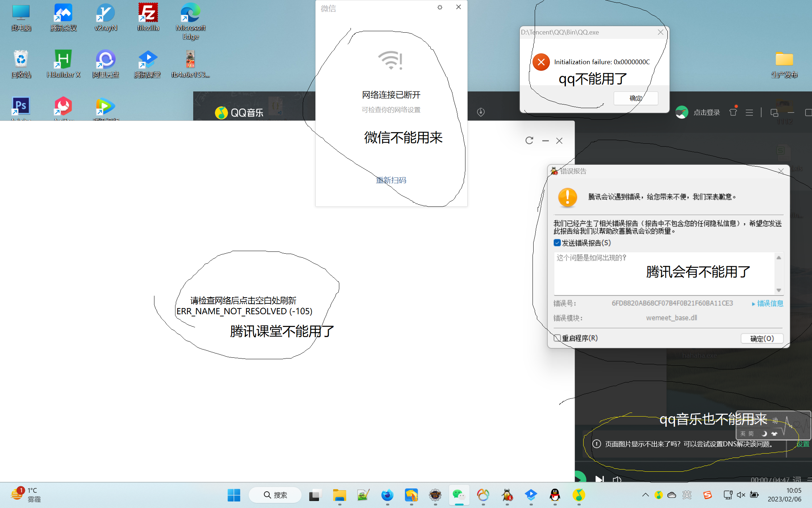
Task: Click the QQ Music skin shirt icon
Action: pyautogui.click(x=733, y=112)
